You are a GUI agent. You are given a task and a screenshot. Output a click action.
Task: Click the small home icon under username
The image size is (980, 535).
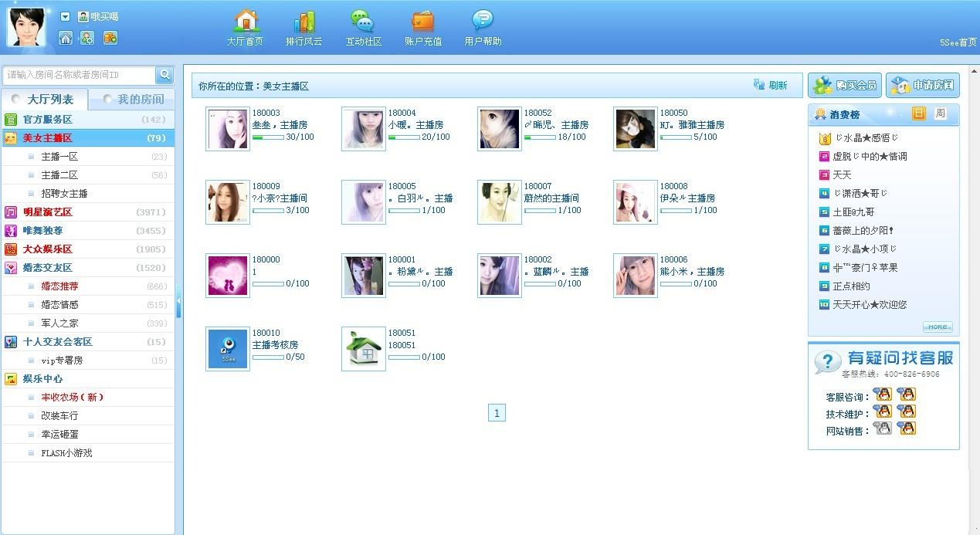point(66,38)
